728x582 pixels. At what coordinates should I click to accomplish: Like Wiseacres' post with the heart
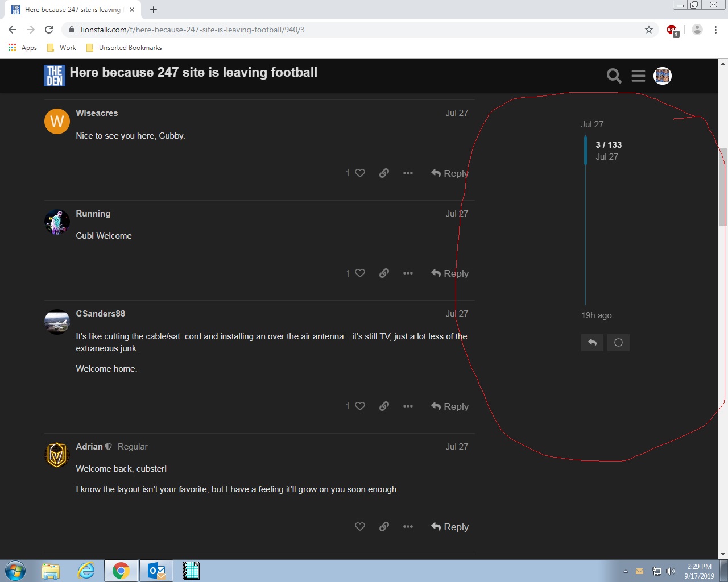pyautogui.click(x=359, y=173)
